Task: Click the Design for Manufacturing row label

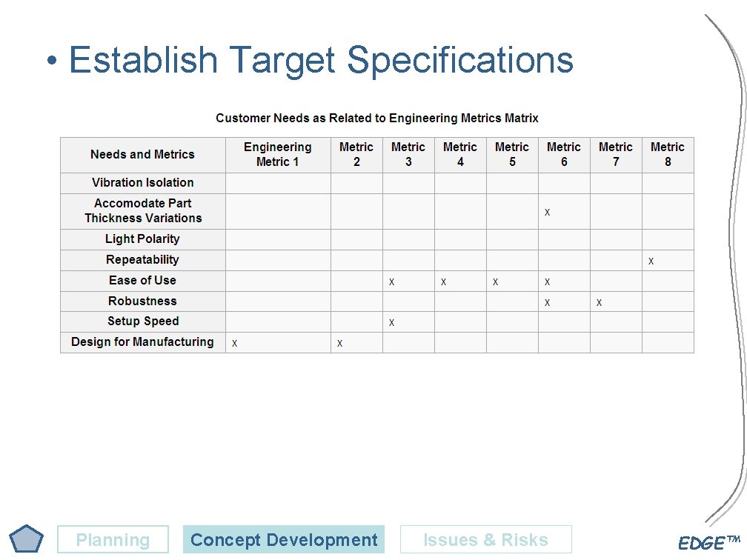Action: click(x=142, y=341)
